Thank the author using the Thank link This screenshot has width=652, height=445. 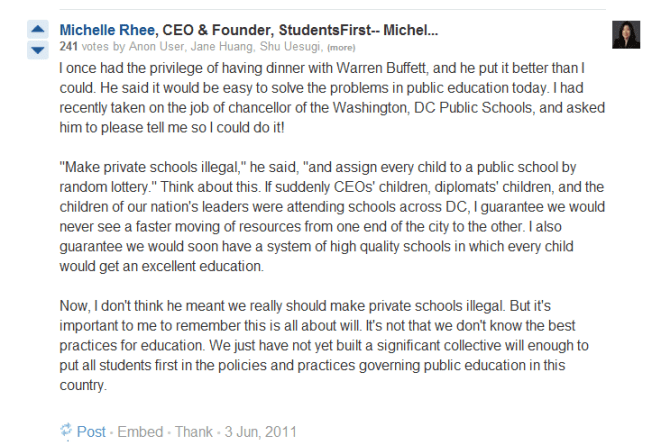[x=194, y=432]
